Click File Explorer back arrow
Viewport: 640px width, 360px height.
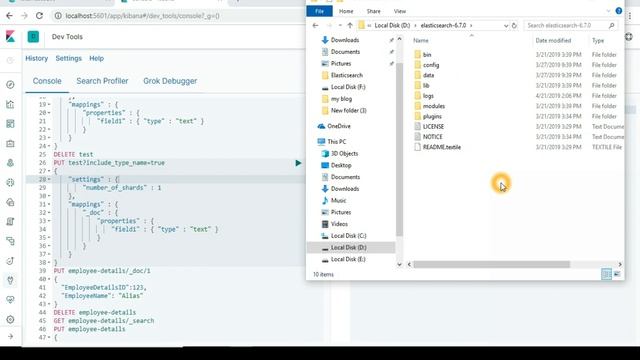pos(315,25)
